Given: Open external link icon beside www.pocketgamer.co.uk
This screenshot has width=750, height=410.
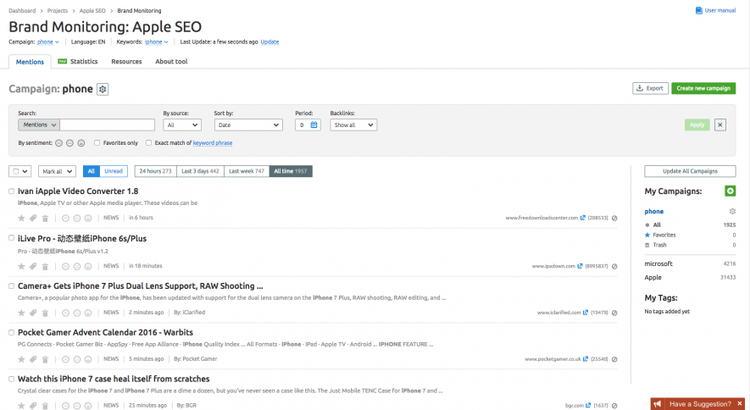Looking at the screenshot, I should point(585,359).
